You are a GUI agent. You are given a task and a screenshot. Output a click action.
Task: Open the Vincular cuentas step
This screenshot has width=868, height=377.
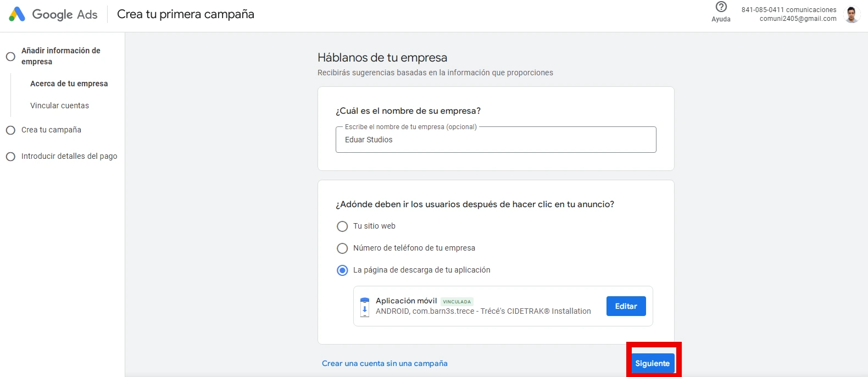pos(59,106)
